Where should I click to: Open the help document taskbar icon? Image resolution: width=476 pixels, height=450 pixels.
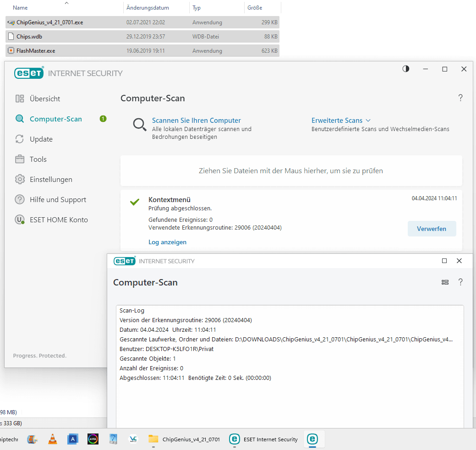(x=113, y=439)
